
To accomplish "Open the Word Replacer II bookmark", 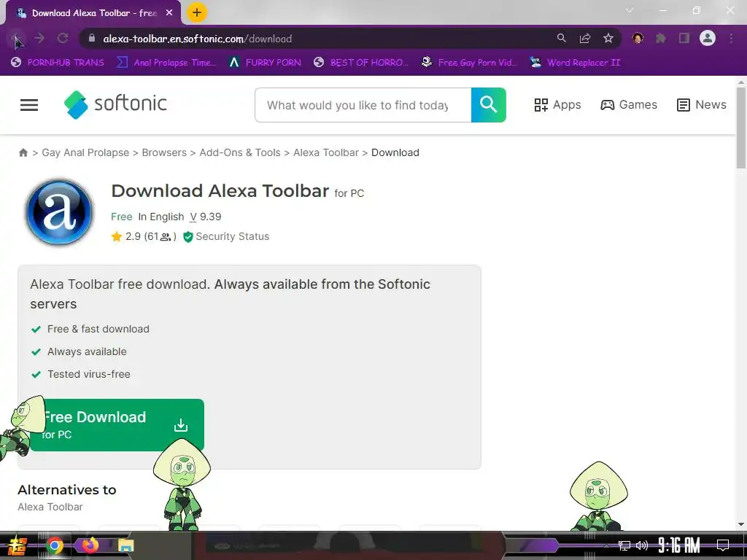I will (x=576, y=63).
